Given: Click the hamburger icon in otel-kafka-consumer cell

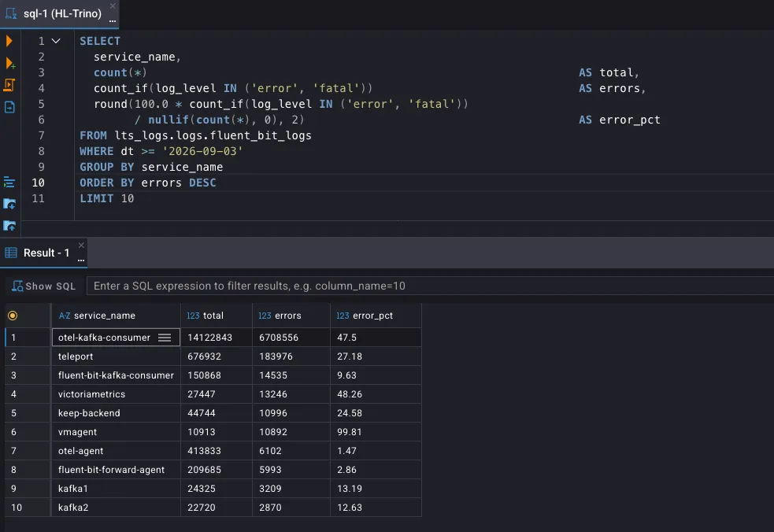Looking at the screenshot, I should [165, 338].
